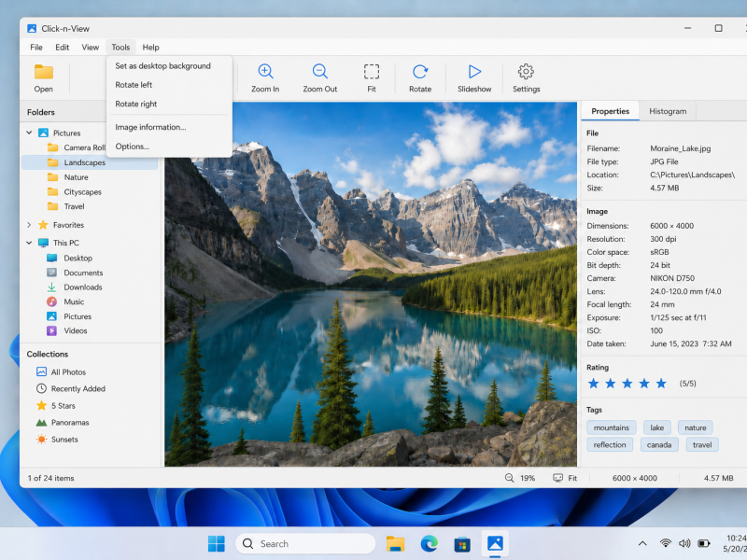The height and width of the screenshot is (560, 747).
Task: Click the travel tag chip
Action: 702,445
